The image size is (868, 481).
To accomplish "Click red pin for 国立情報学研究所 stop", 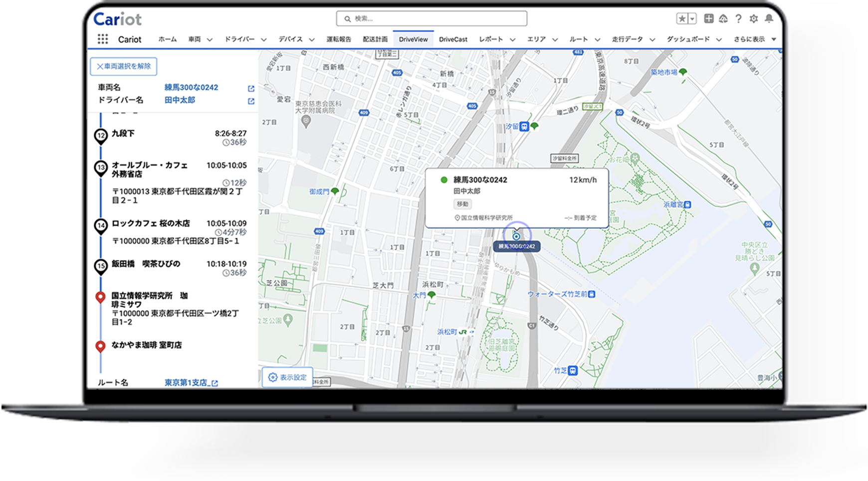I will point(100,298).
